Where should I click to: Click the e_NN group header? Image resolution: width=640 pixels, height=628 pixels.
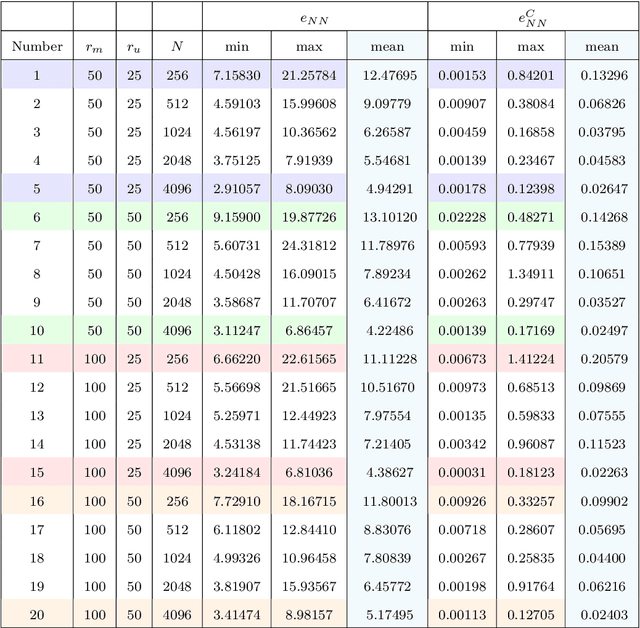click(x=315, y=16)
